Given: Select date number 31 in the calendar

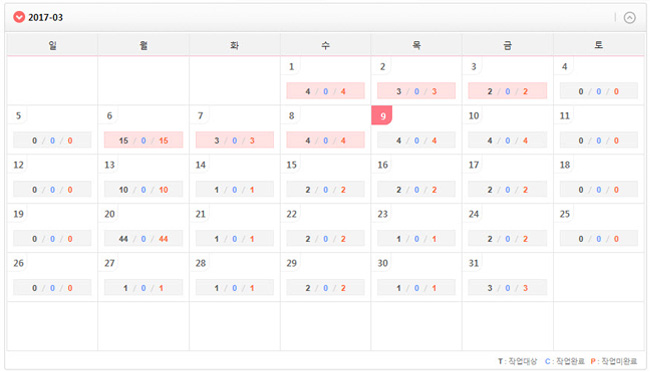Looking at the screenshot, I should pyautogui.click(x=474, y=263).
